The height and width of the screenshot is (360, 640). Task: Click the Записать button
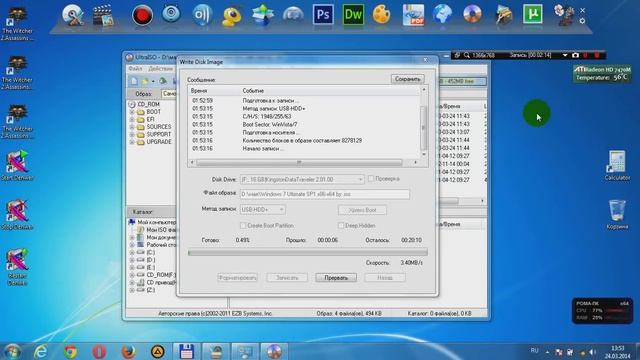point(287,278)
